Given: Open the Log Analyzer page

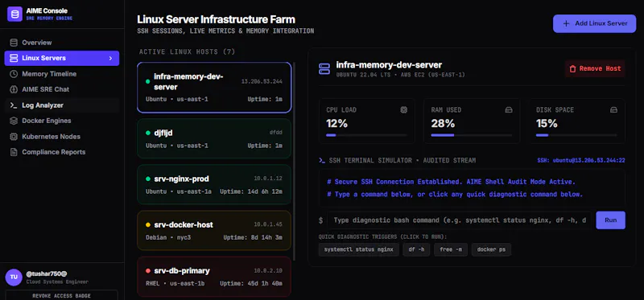Looking at the screenshot, I should [62, 105].
